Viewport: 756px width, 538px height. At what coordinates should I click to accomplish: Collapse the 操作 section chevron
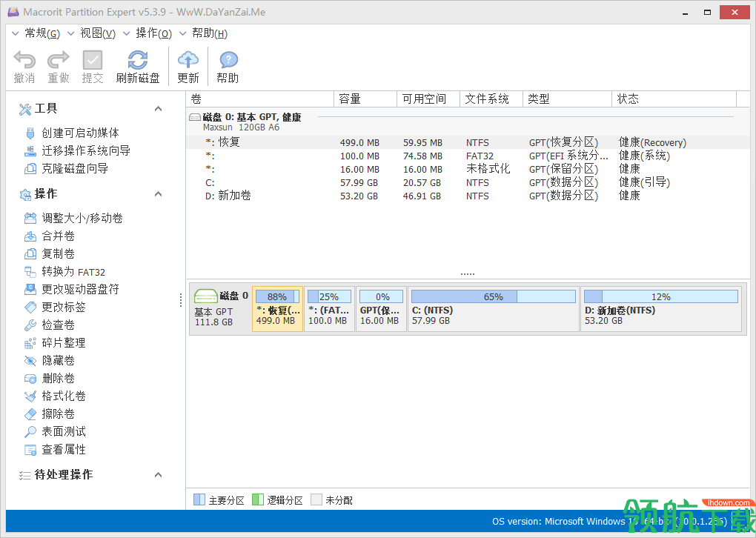[158, 194]
